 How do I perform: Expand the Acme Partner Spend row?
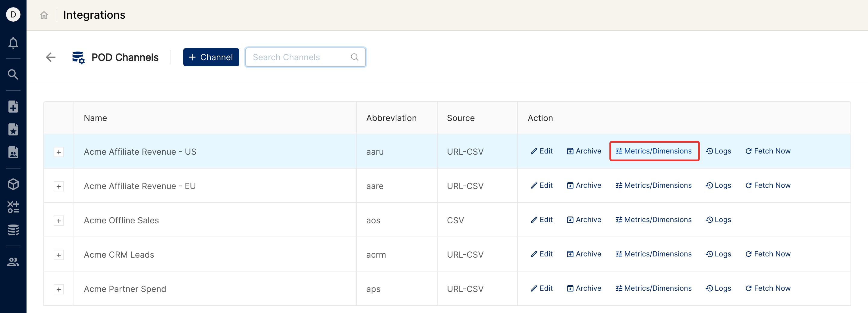coord(59,290)
